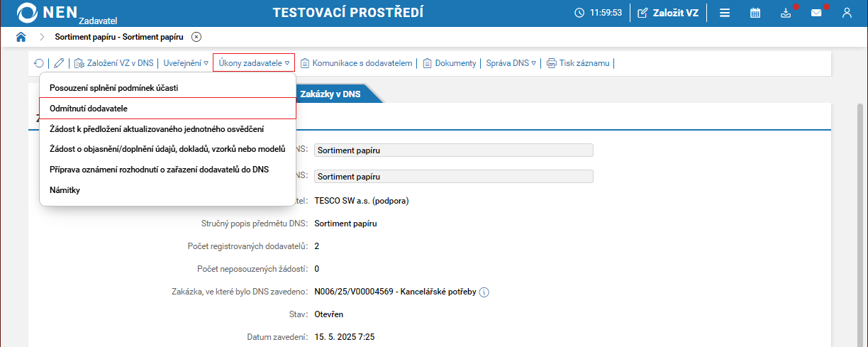Viewport: 868px width, 347px height.
Task: Click the refresh record icon
Action: [x=38, y=63]
